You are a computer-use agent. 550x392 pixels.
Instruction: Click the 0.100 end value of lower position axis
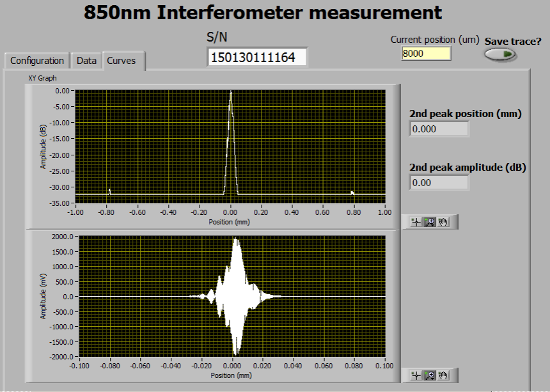[x=383, y=366]
